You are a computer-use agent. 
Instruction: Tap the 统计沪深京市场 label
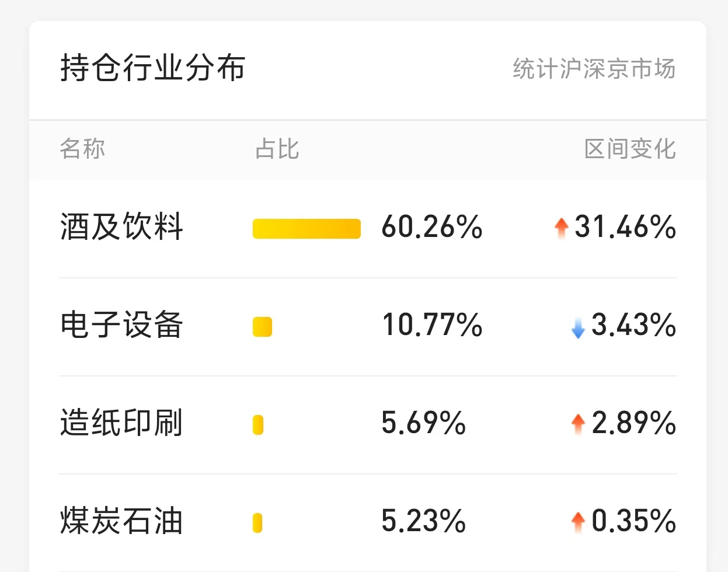594,69
